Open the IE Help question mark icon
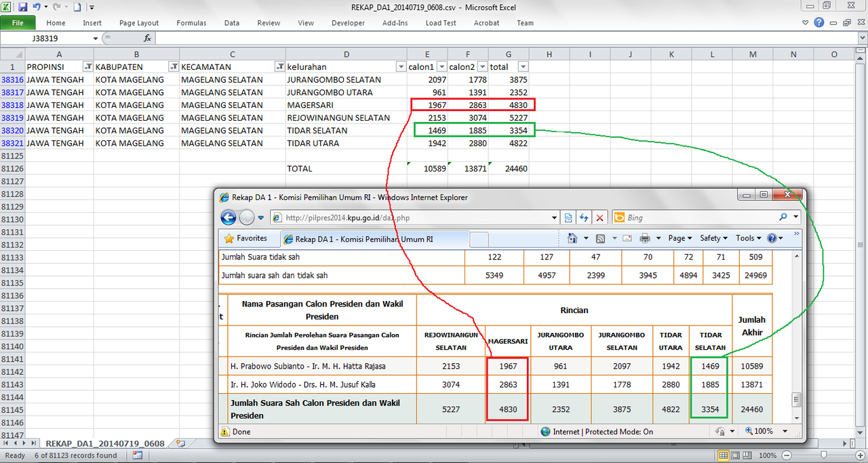 [772, 239]
